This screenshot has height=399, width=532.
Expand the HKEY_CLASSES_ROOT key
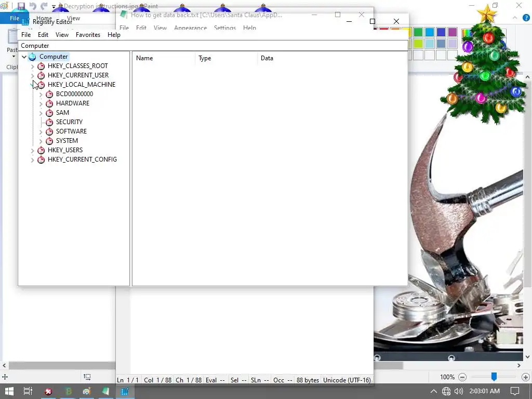click(x=33, y=66)
